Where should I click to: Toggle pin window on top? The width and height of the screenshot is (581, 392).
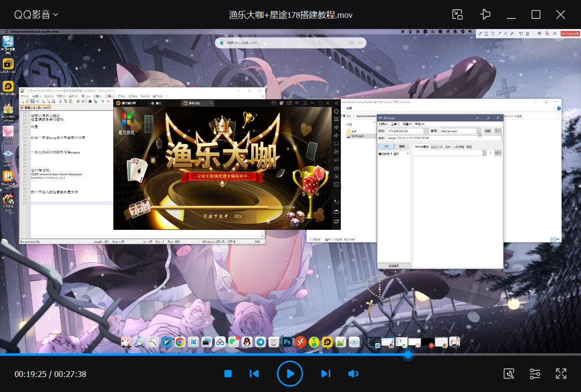coord(485,15)
